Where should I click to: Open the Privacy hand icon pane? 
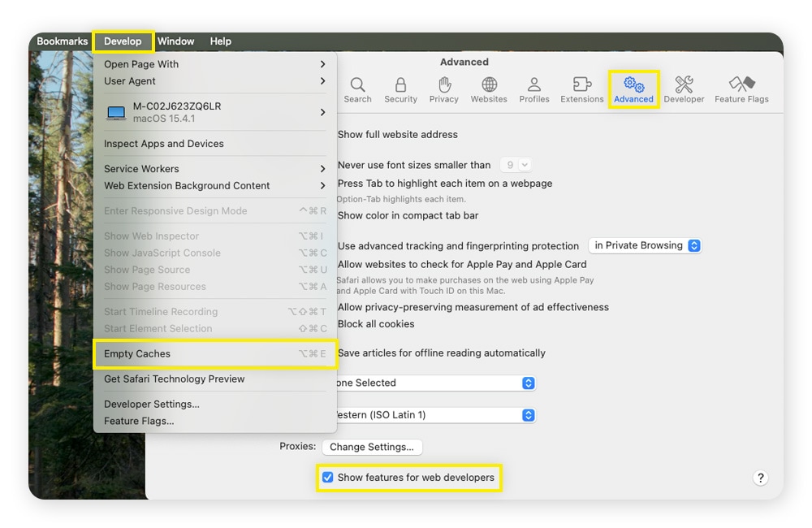pos(444,90)
